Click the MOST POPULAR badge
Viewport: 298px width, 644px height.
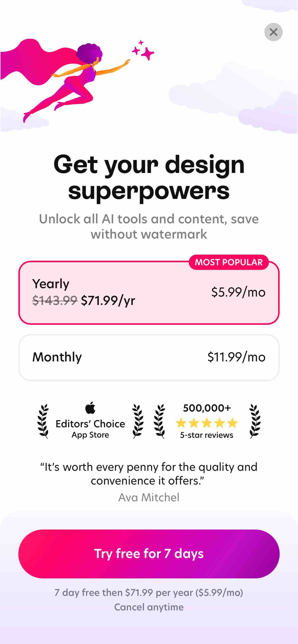[x=228, y=262]
